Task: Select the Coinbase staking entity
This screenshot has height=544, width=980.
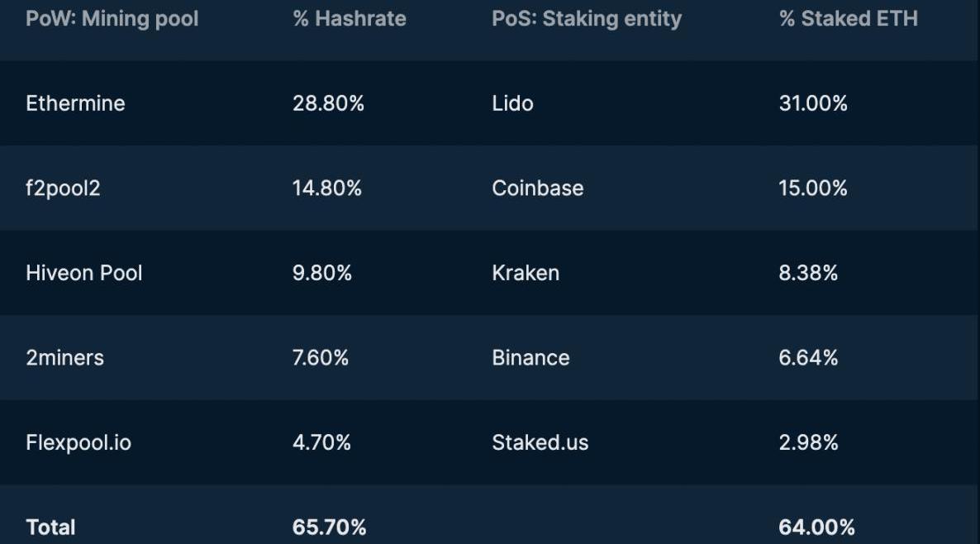Action: [x=537, y=188]
